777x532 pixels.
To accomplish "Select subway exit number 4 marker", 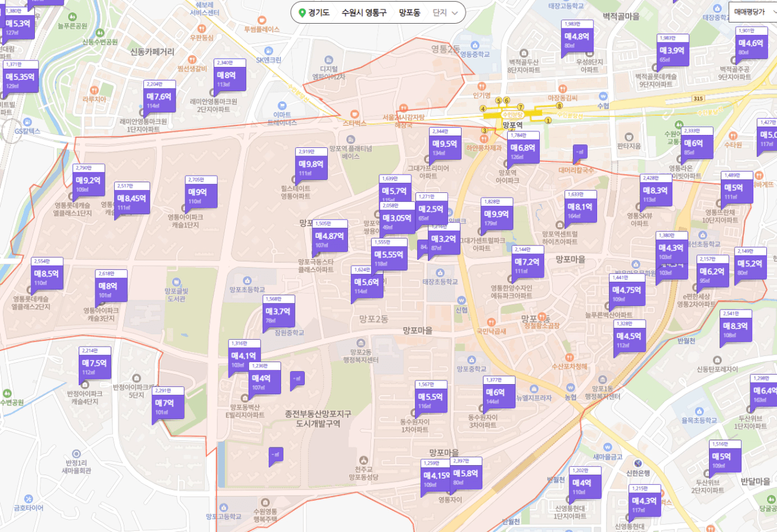I will (483, 108).
